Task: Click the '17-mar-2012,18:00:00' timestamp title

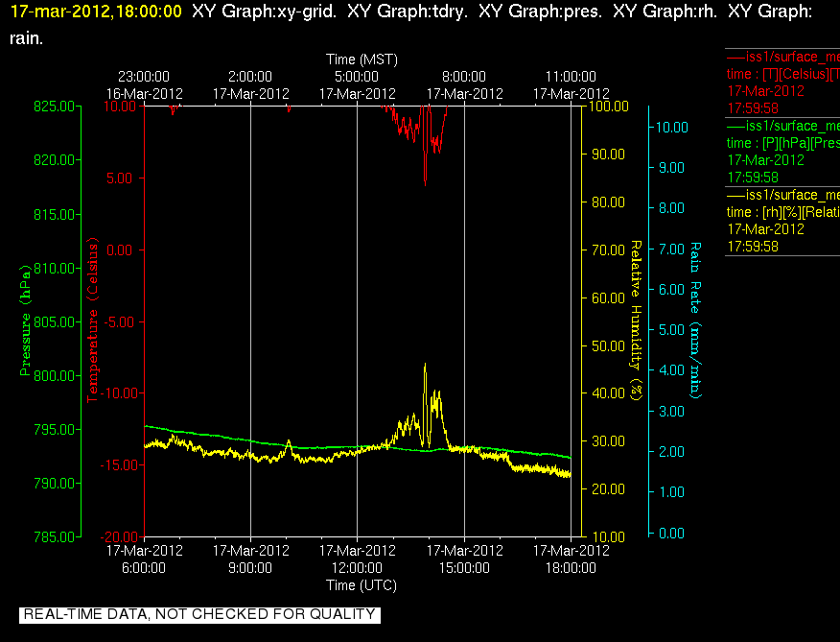Action: coord(97,12)
